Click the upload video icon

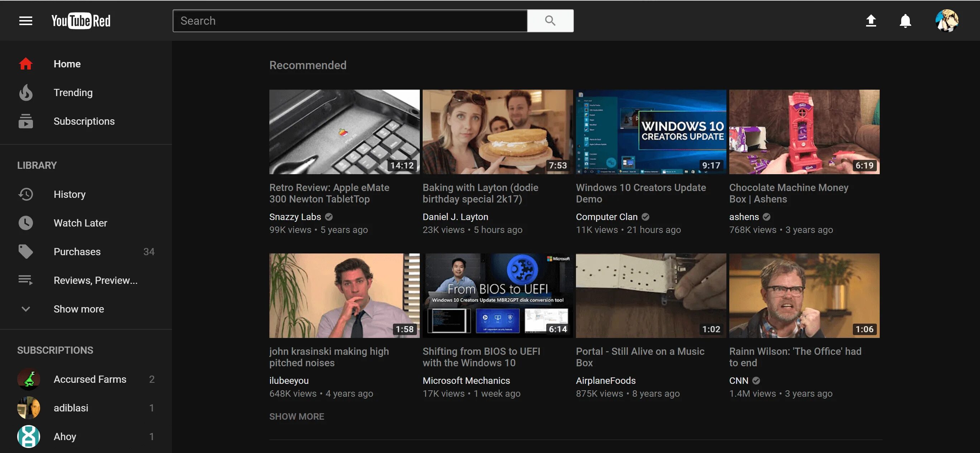871,20
